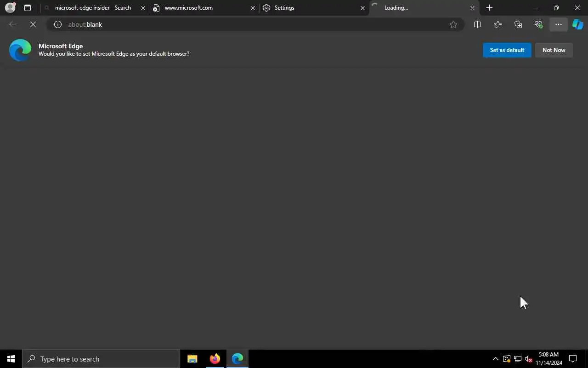Show hidden system tray icons
Screen dimensions: 588x368
496,359
